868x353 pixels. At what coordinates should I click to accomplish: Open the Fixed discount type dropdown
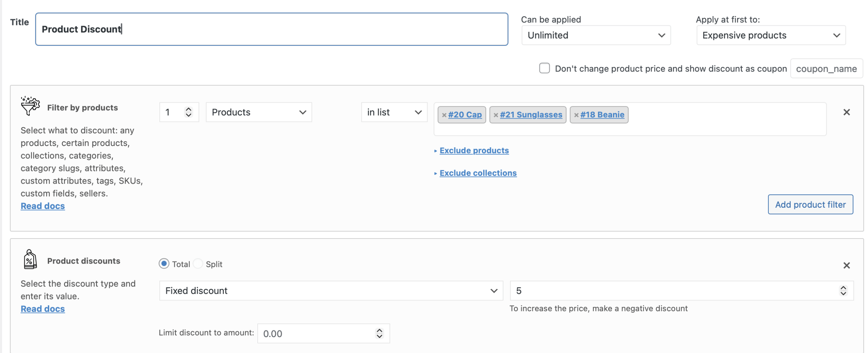tap(331, 291)
